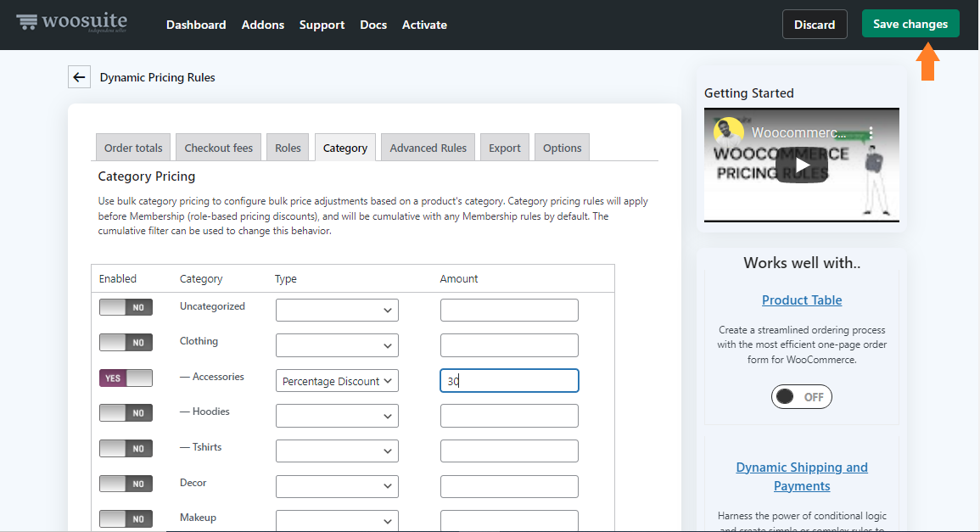Click the Dynamic Pricing Rules page title

(158, 77)
